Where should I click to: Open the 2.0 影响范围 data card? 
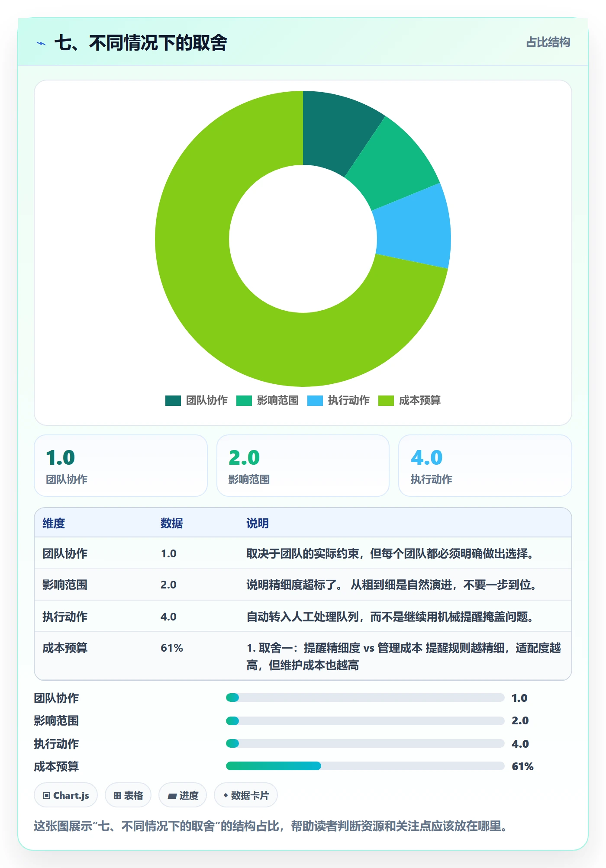click(303, 466)
